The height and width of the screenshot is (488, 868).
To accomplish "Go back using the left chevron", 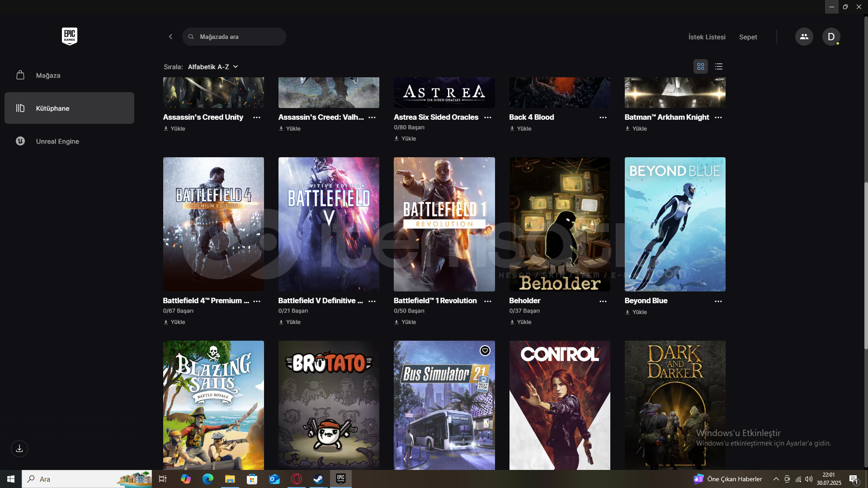I will pos(170,37).
